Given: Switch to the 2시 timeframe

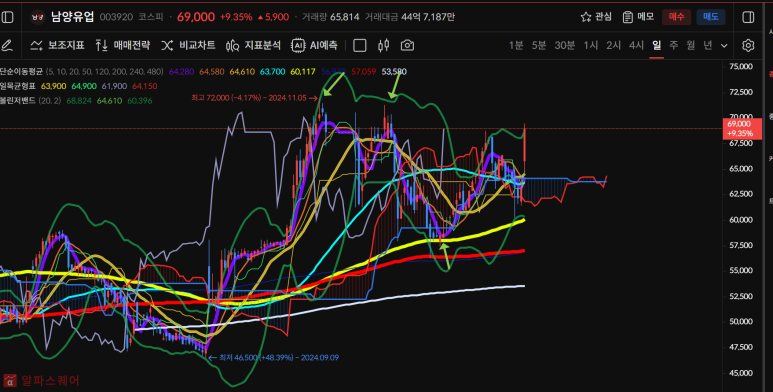Looking at the screenshot, I should [x=613, y=45].
